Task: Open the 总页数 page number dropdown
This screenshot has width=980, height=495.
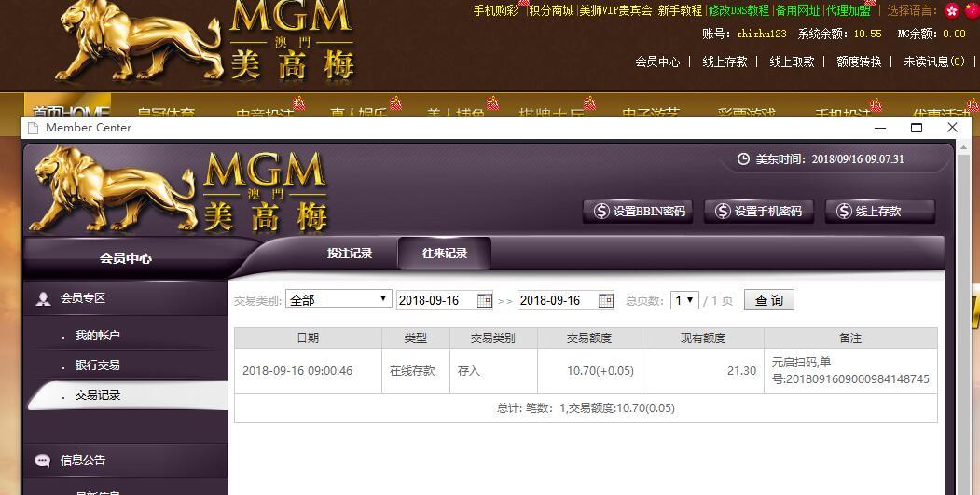Action: tap(684, 300)
